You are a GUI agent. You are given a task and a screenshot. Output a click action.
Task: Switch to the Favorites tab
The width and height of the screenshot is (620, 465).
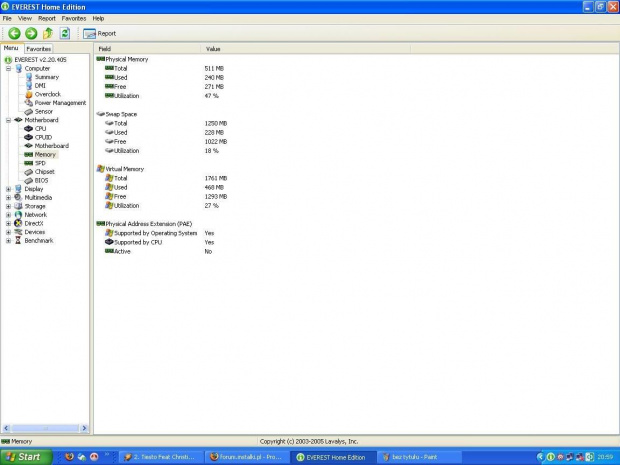(39, 48)
